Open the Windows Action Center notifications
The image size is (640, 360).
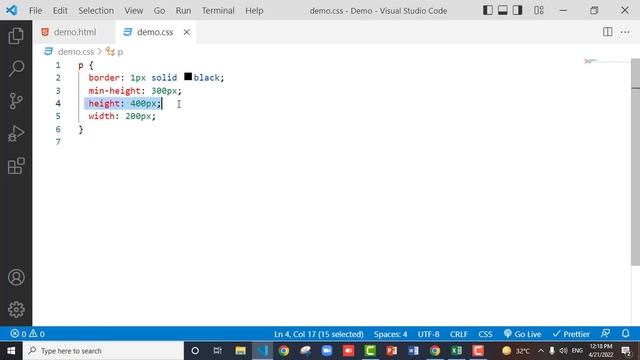[x=626, y=351]
